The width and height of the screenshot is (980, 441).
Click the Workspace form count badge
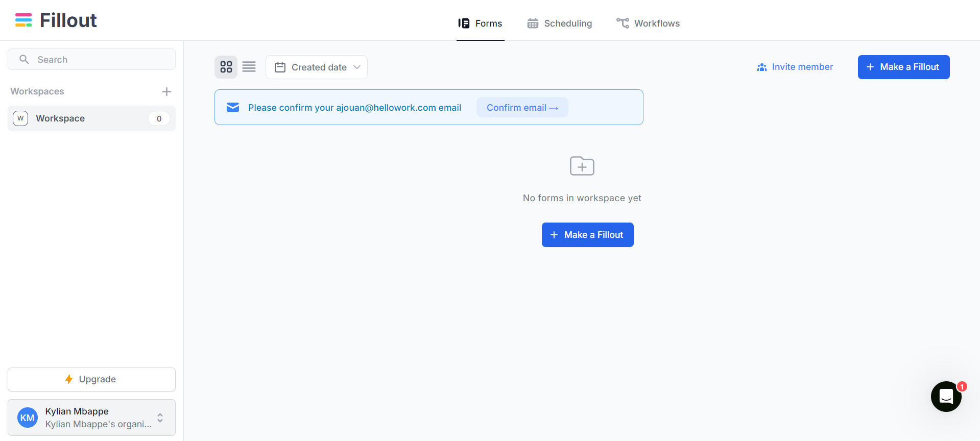click(x=159, y=118)
